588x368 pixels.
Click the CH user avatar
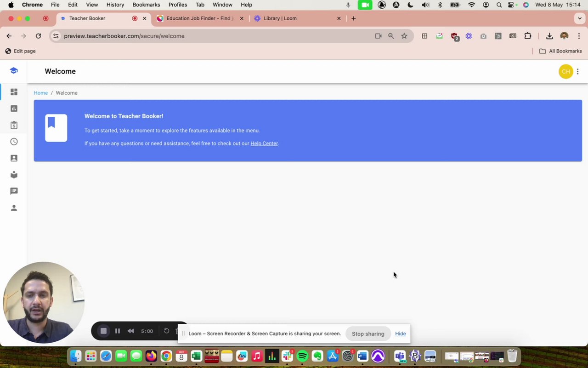point(566,71)
